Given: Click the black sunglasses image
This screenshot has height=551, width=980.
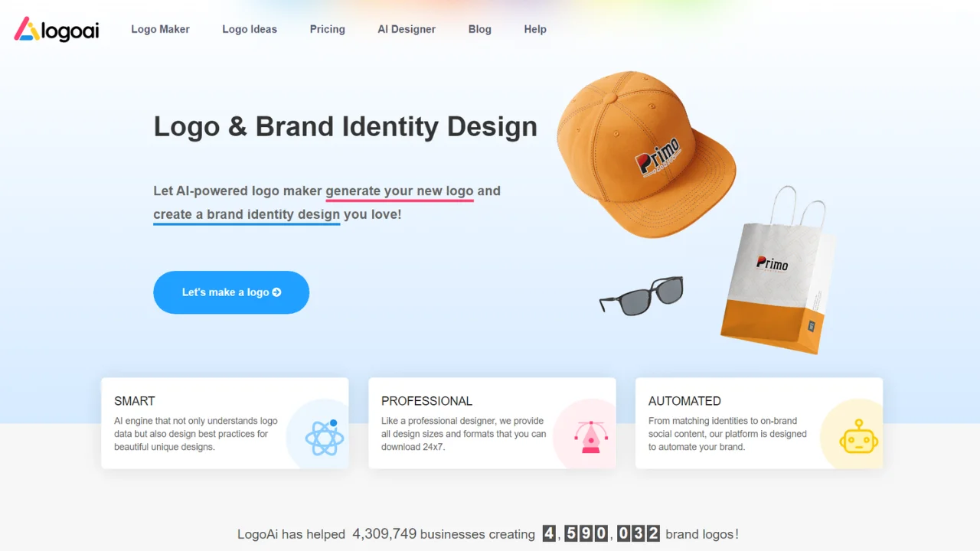Looking at the screenshot, I should point(642,295).
